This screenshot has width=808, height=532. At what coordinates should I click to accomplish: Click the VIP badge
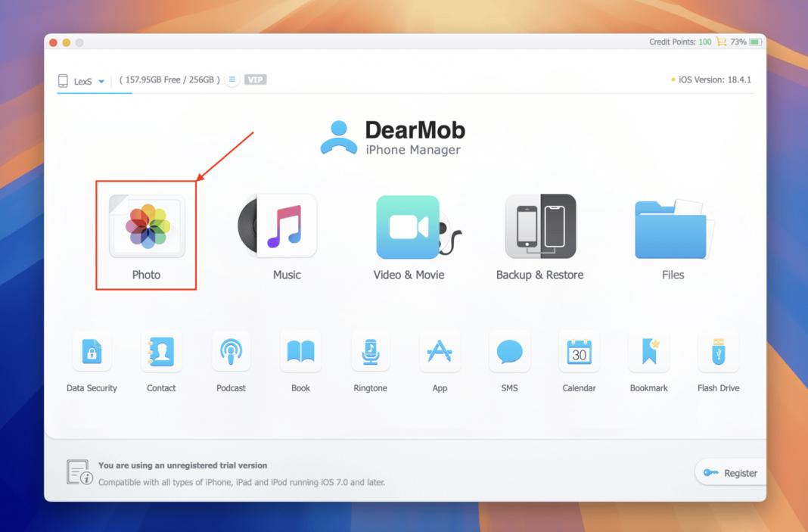[x=254, y=79]
